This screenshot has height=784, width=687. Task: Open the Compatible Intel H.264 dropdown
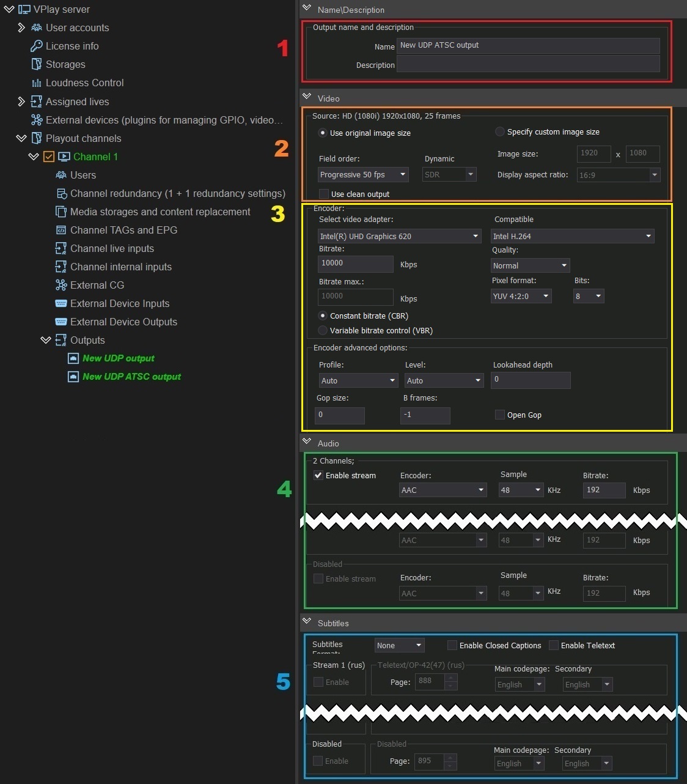coord(573,236)
